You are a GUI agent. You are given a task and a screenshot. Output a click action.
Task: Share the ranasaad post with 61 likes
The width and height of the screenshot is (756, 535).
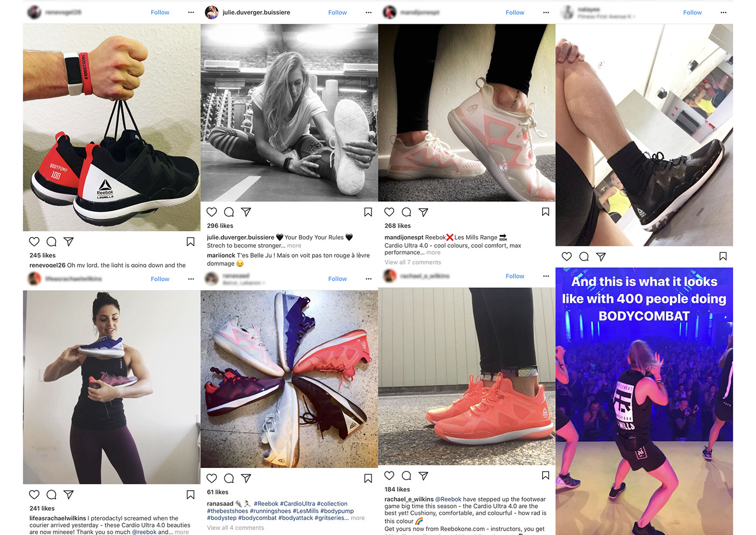[246, 478]
